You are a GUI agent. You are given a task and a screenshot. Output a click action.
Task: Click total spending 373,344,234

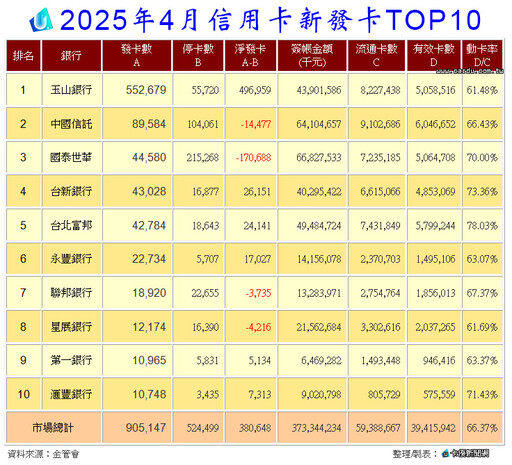tap(317, 428)
